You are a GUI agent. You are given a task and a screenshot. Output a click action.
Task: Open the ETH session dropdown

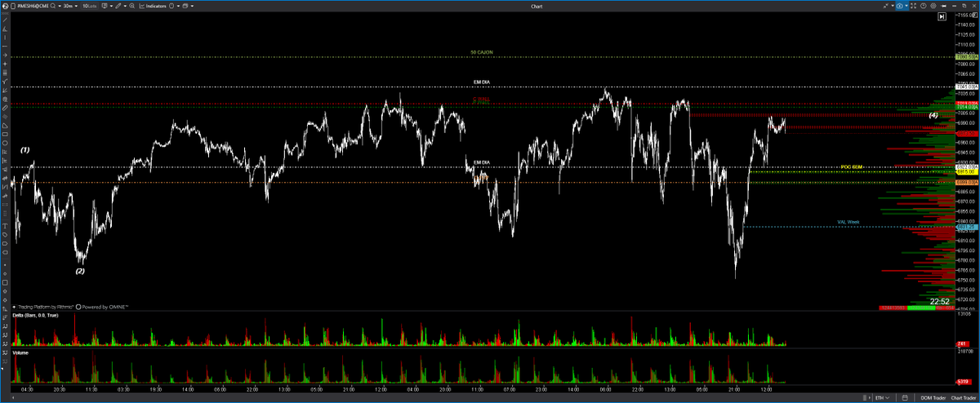click(882, 398)
